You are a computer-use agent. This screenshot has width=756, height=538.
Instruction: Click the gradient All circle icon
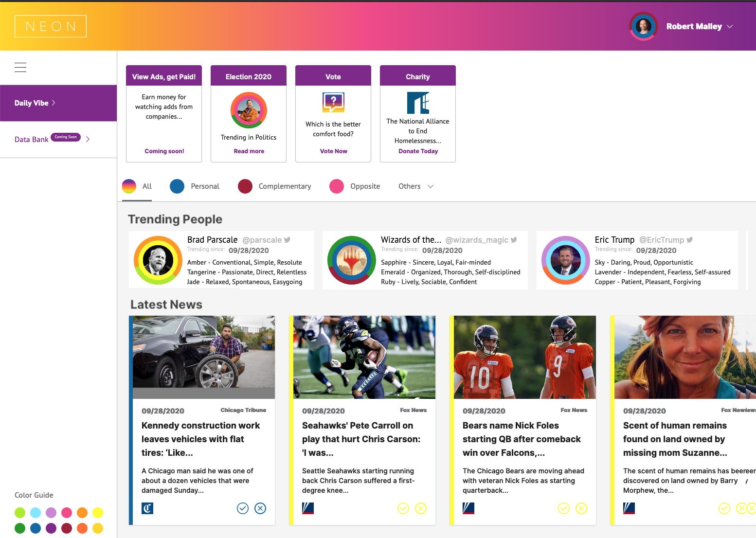point(129,186)
